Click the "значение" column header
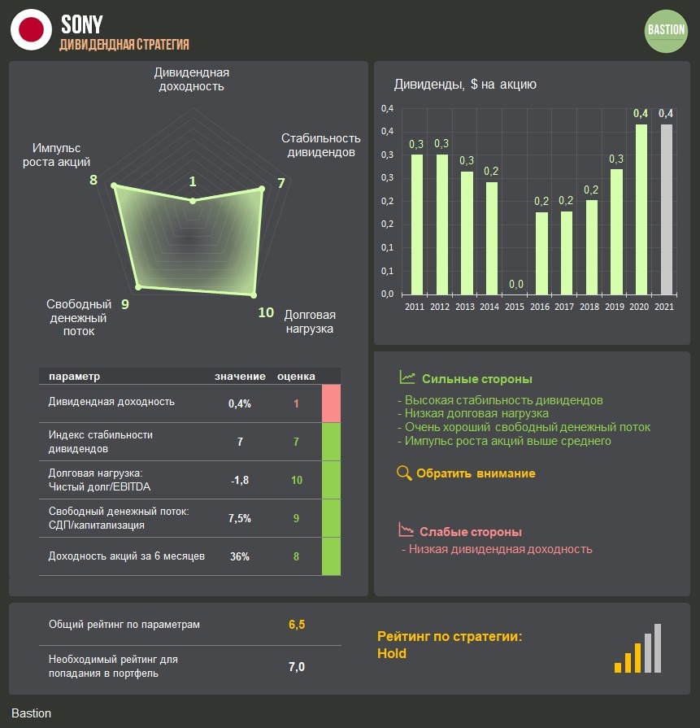 coord(240,376)
